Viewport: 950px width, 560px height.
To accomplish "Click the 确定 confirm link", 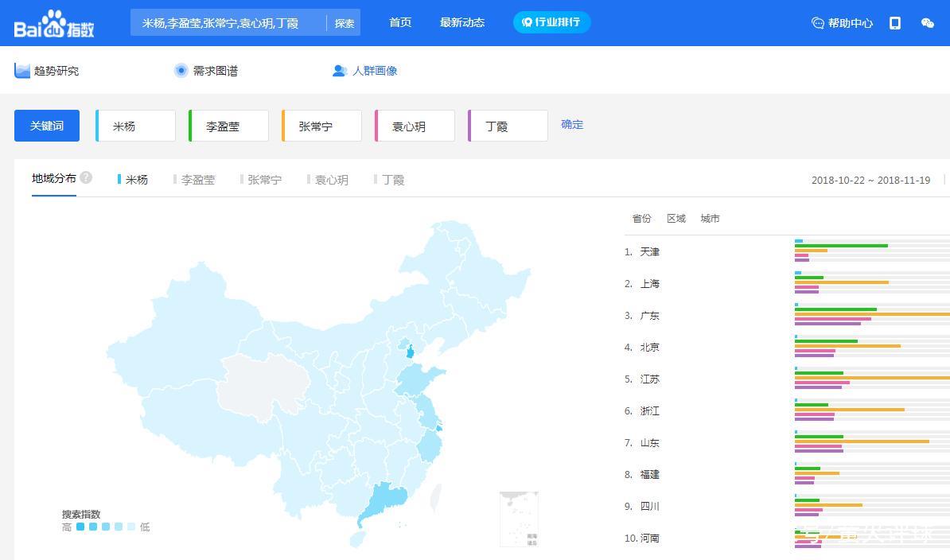I will 572,124.
